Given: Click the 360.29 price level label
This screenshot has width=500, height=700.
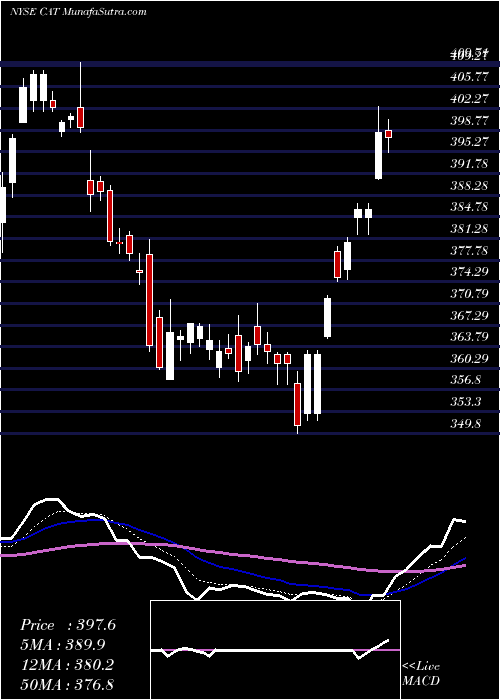Looking at the screenshot, I should coord(469,359).
